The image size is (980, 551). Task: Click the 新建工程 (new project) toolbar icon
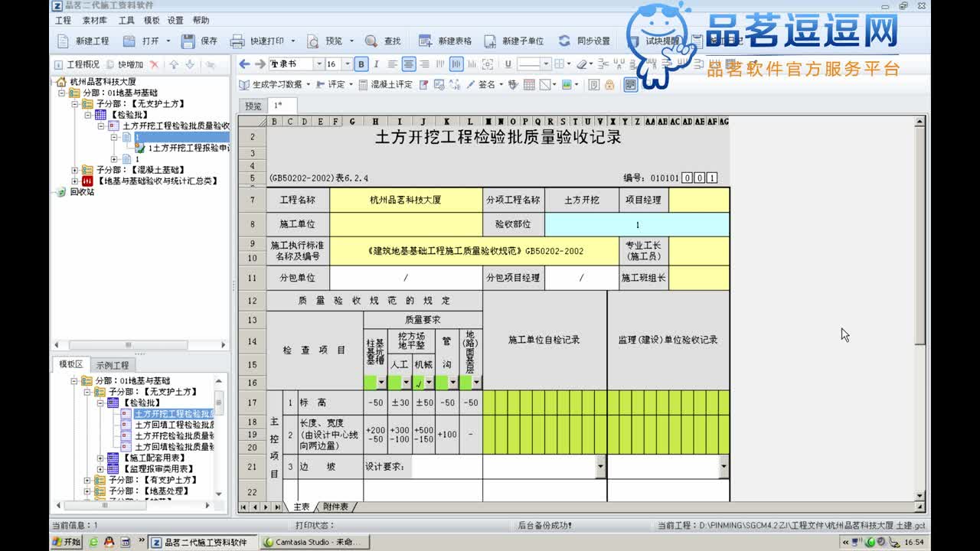(64, 41)
